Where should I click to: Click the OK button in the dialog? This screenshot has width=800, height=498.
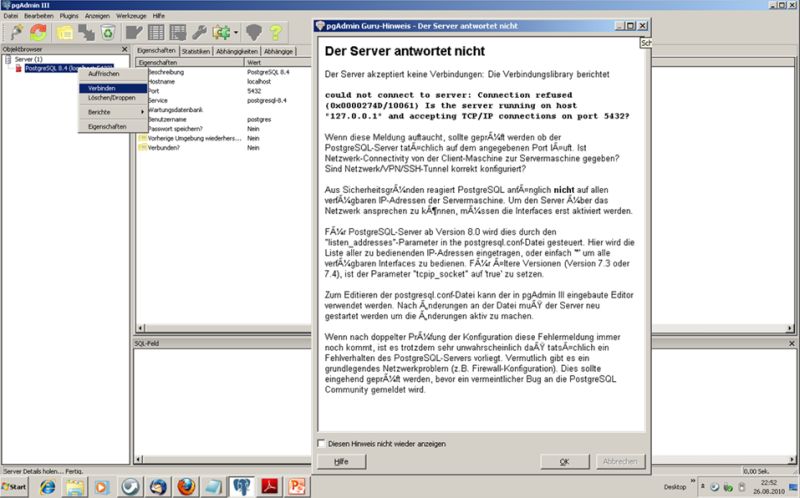564,461
